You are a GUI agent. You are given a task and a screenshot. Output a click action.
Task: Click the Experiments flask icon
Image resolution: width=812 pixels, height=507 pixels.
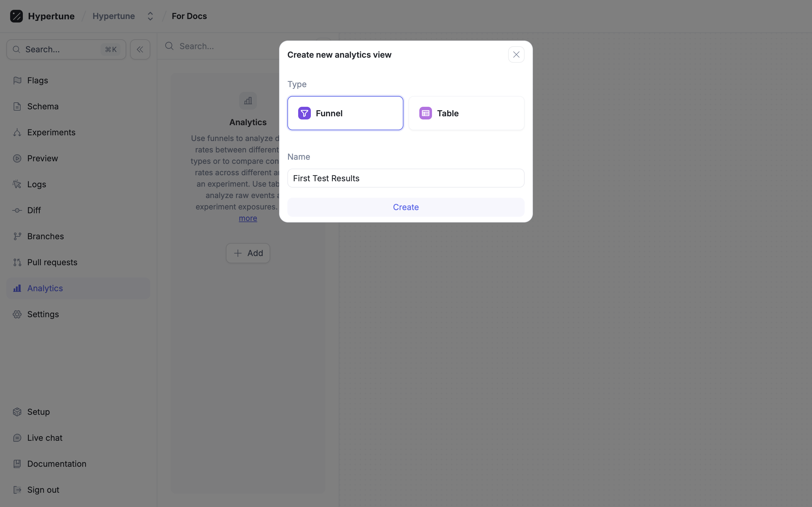coord(17,132)
